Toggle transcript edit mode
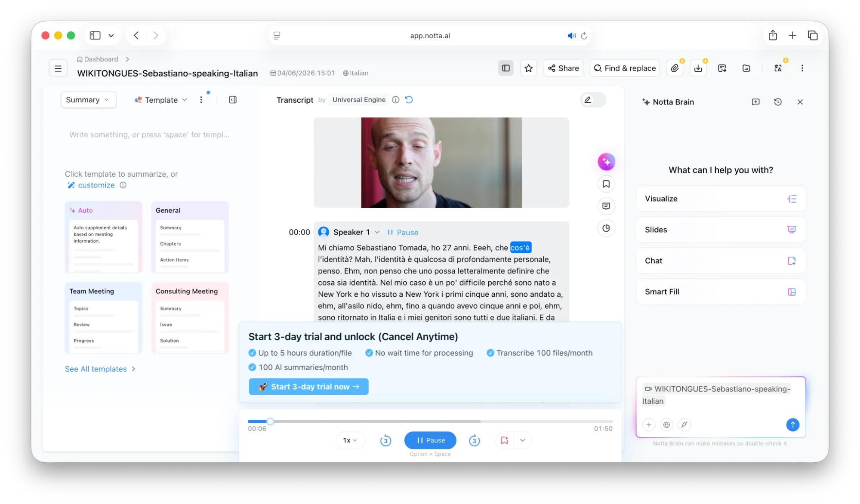860x504 pixels. 593,100
